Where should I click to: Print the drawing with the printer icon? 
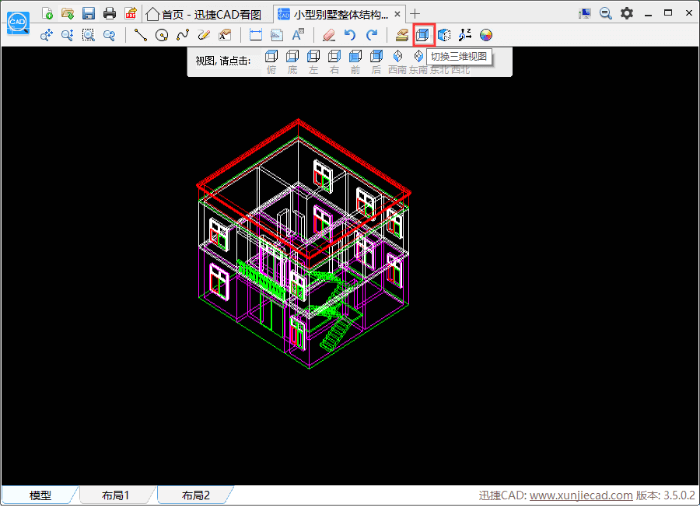pos(109,13)
